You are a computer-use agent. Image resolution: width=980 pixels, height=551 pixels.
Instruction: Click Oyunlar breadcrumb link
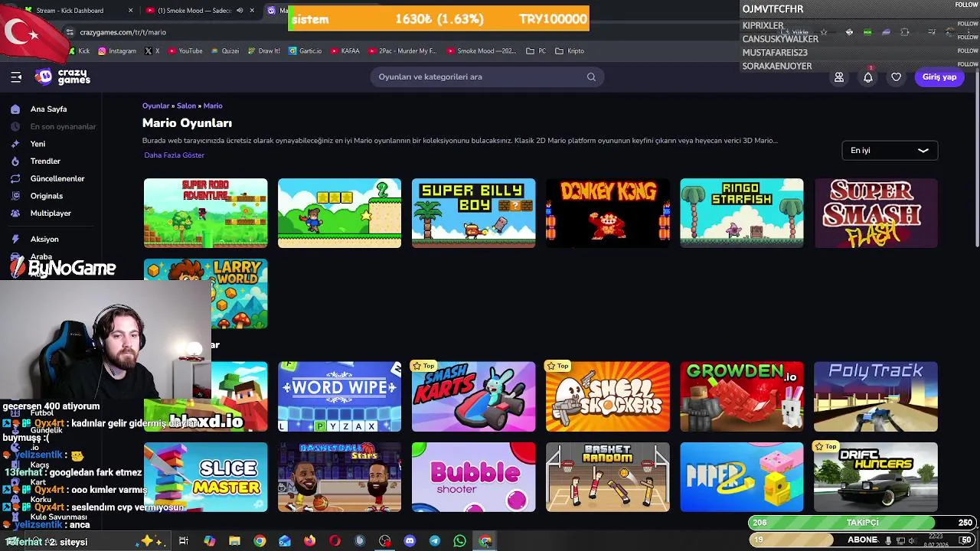click(155, 106)
